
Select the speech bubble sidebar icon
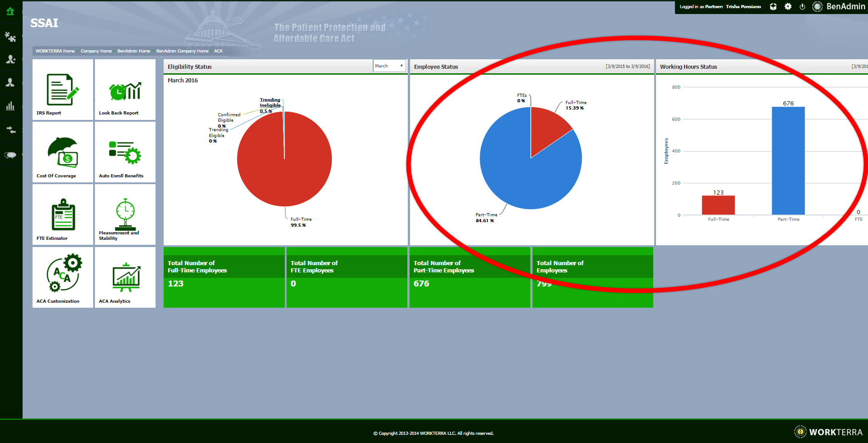point(10,155)
